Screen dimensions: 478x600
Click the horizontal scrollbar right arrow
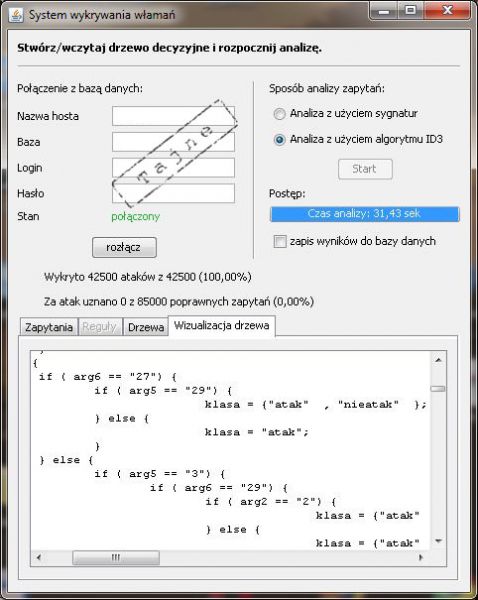pos(421,558)
